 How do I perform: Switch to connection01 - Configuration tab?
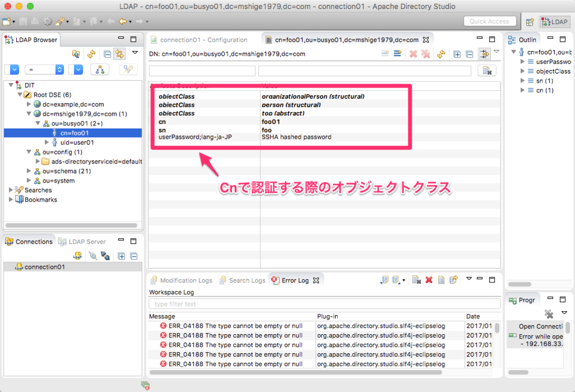point(203,40)
